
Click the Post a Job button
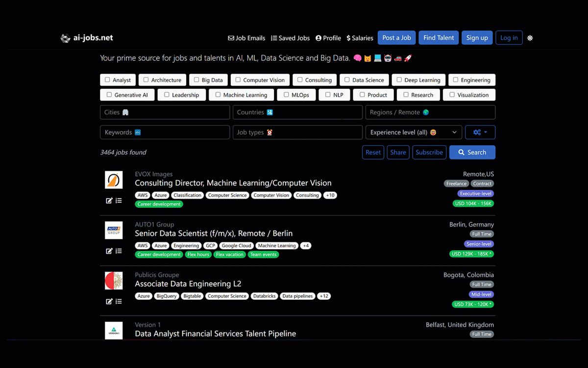coord(396,38)
